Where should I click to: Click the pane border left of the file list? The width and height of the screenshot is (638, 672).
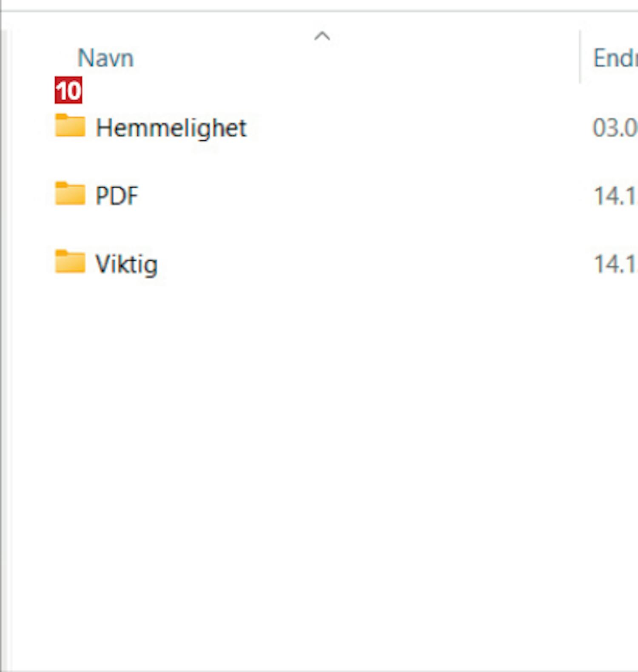click(4, 340)
